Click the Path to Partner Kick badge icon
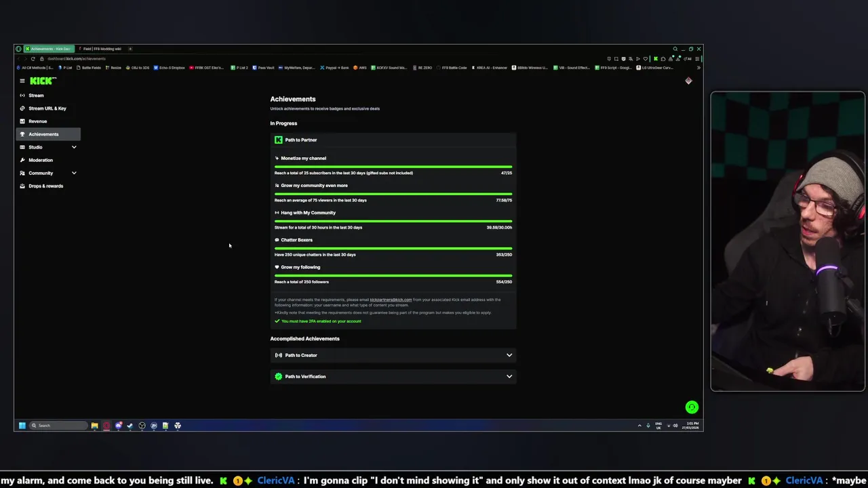The height and width of the screenshot is (488, 868). pyautogui.click(x=279, y=140)
